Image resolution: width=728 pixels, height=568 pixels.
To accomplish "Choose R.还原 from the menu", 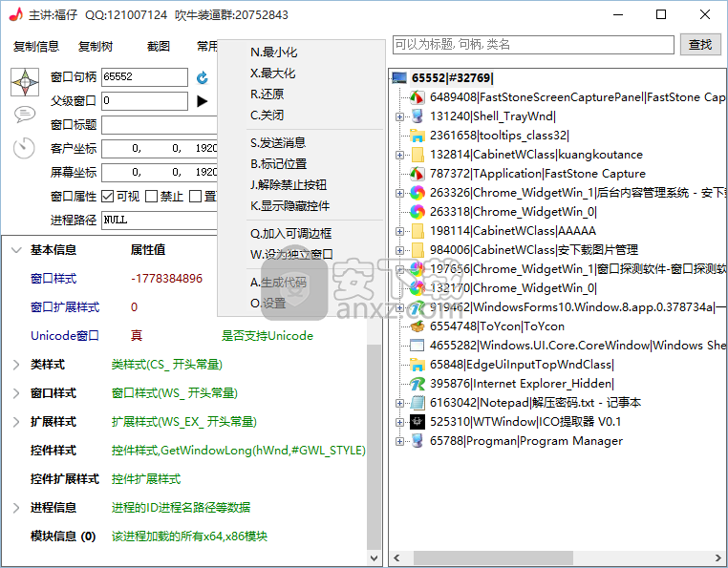I will (301, 94).
